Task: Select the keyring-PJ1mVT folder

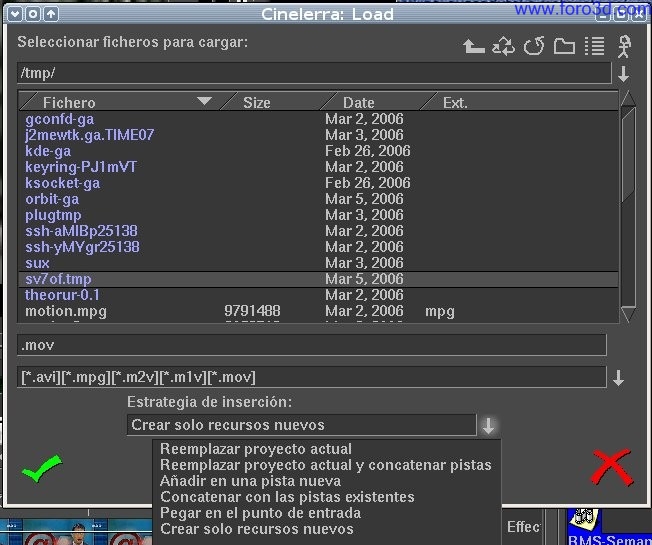Action: click(x=81, y=167)
